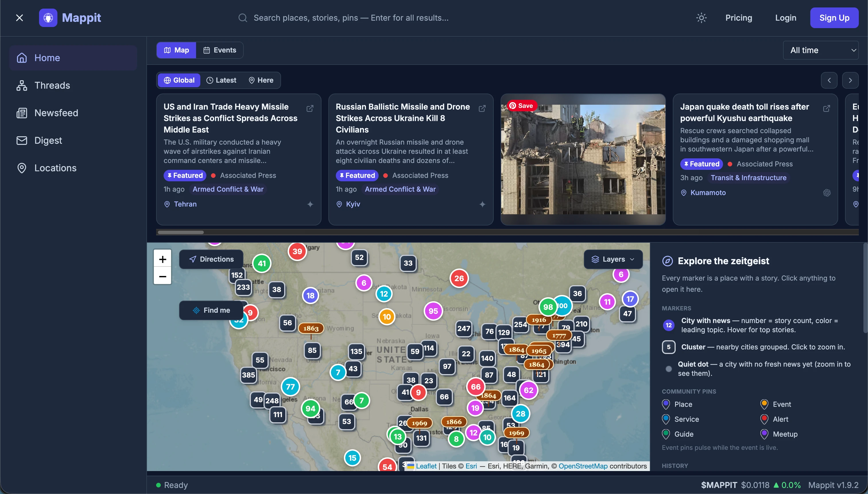Show previous stories with left chevron
The width and height of the screenshot is (868, 494).
(x=829, y=80)
